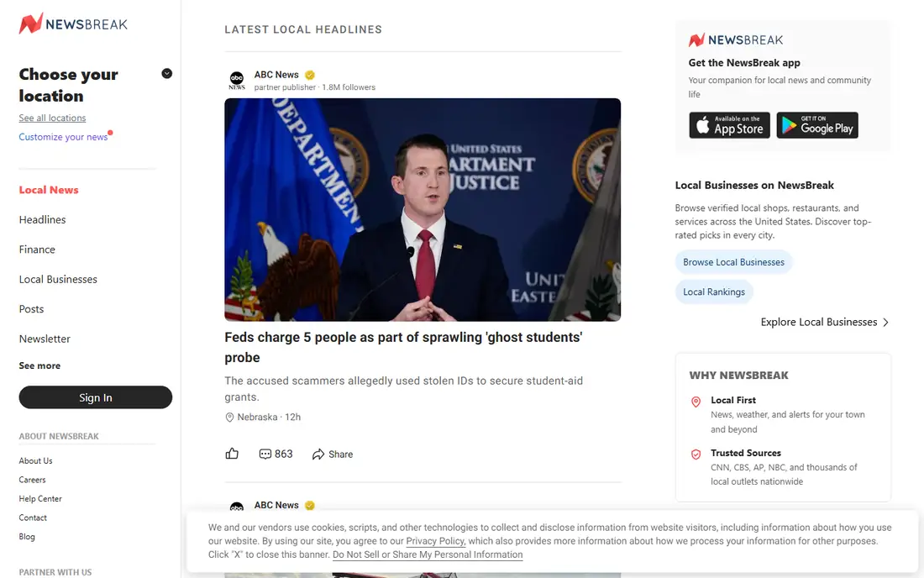Open the Department of Justice article image
Screen dimensions: 924x578
pos(423,210)
